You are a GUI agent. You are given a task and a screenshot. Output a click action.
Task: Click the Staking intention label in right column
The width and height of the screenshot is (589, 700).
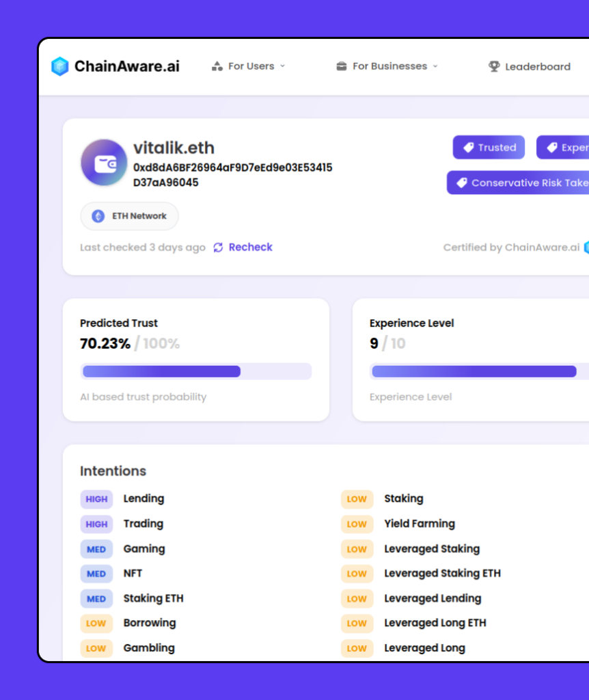point(404,498)
